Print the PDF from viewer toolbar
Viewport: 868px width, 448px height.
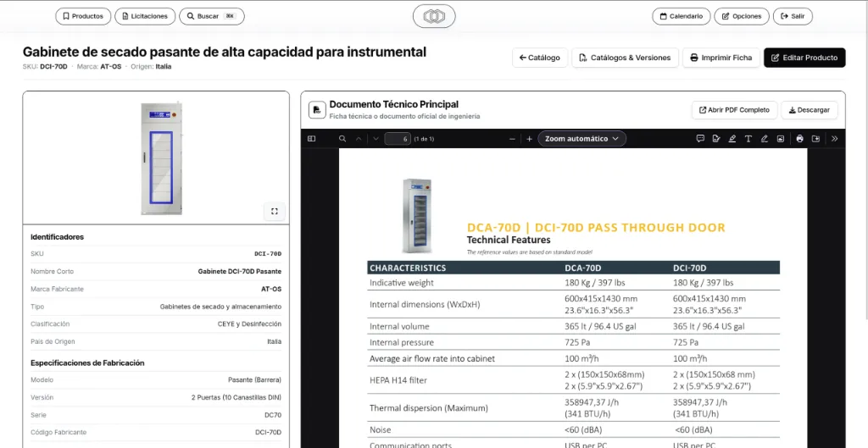[x=800, y=139]
